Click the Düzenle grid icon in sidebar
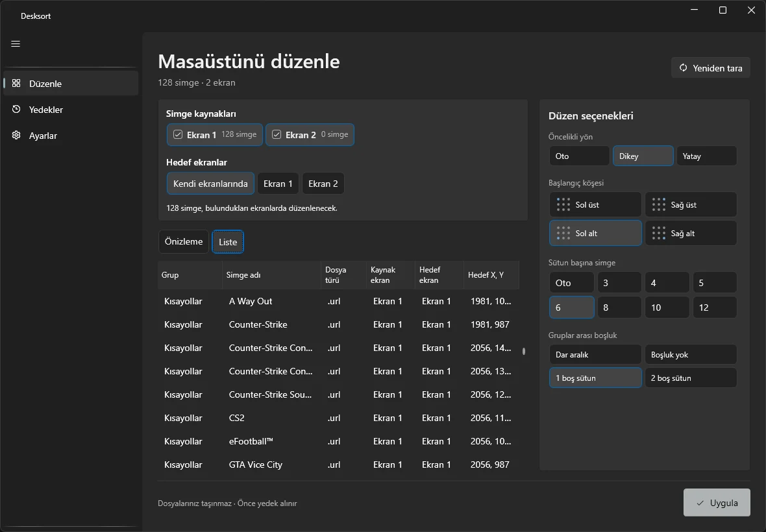The width and height of the screenshot is (766, 532). (x=16, y=84)
